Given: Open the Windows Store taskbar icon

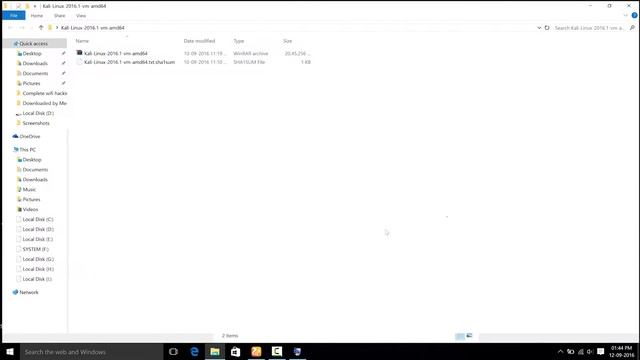Looking at the screenshot, I should [x=236, y=351].
